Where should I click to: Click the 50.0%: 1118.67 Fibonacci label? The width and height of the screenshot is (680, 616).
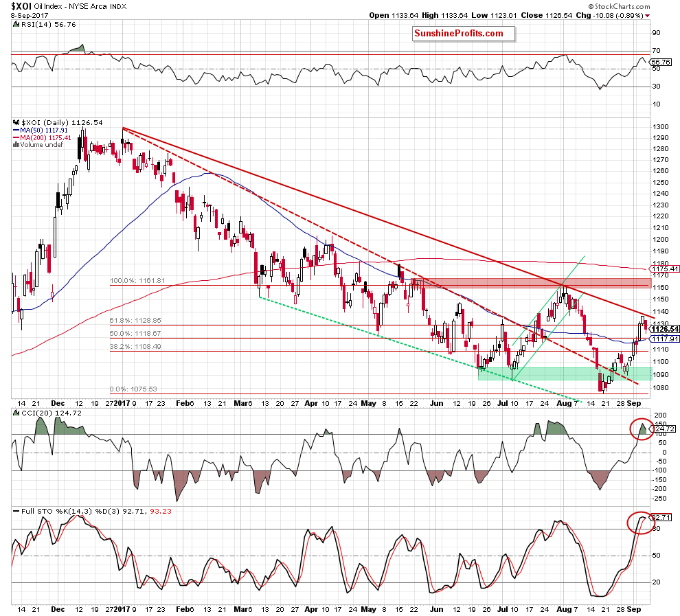[135, 333]
